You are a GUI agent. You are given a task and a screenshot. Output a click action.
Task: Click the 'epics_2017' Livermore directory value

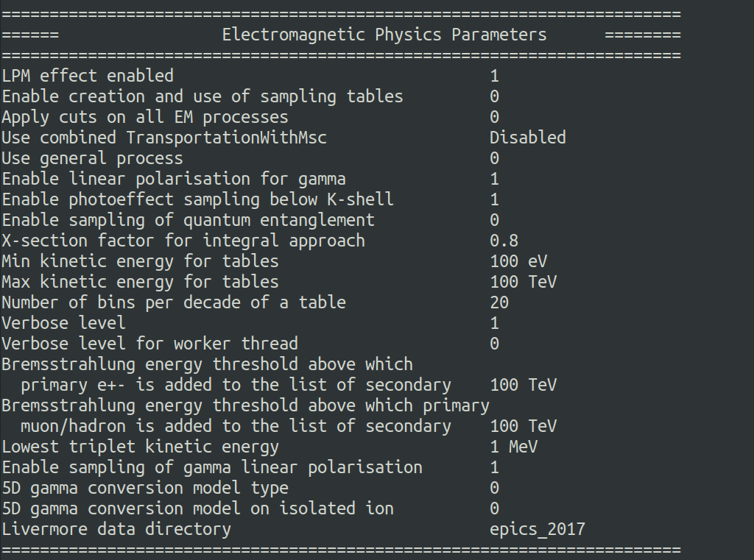537,529
